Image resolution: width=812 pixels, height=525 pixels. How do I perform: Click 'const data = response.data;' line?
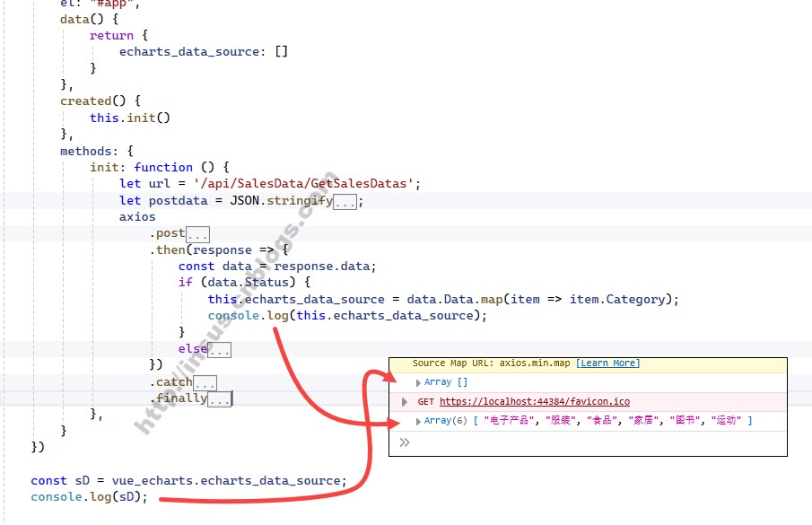(x=277, y=267)
